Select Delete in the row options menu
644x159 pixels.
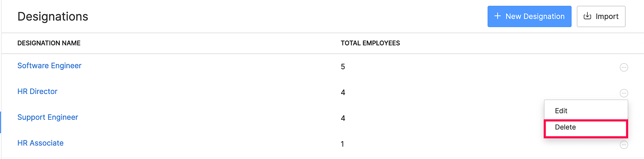tap(565, 127)
